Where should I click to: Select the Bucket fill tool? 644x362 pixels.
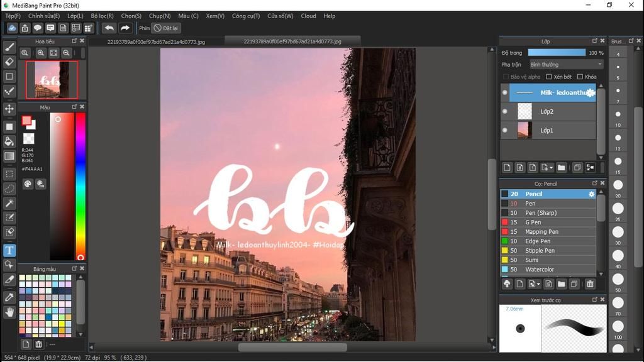click(x=9, y=141)
